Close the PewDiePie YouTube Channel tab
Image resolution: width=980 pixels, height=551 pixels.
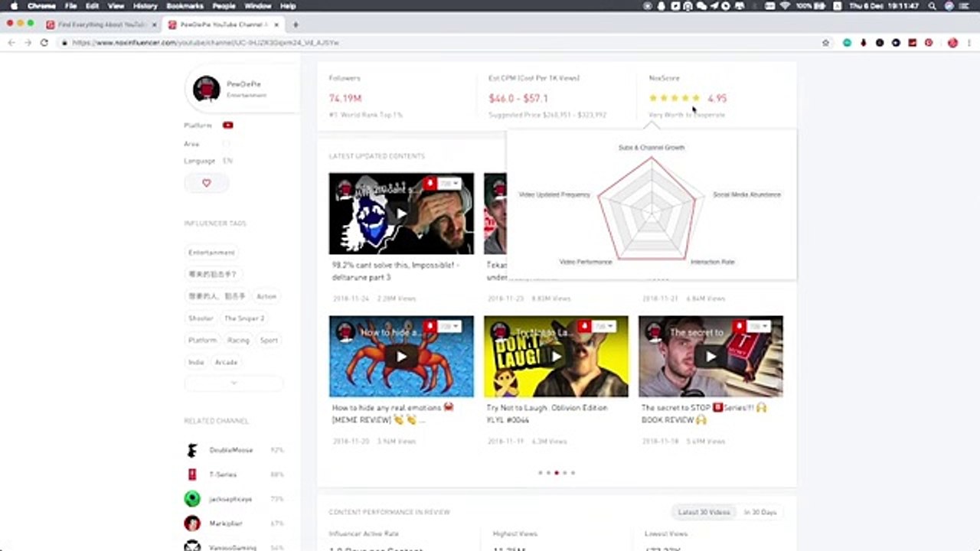pyautogui.click(x=275, y=24)
